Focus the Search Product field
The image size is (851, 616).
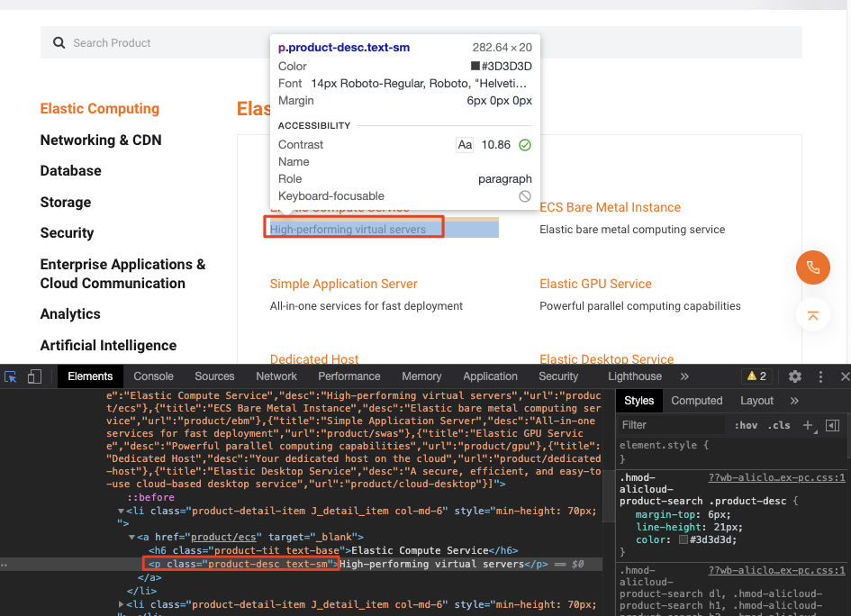421,42
